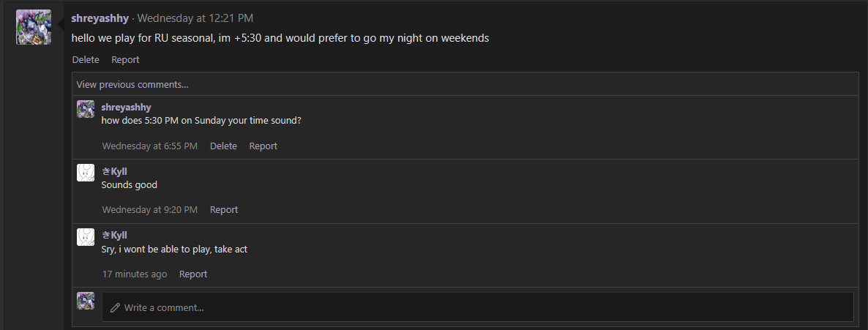Click your avatar next to comment box
868x330 pixels.
(85, 301)
